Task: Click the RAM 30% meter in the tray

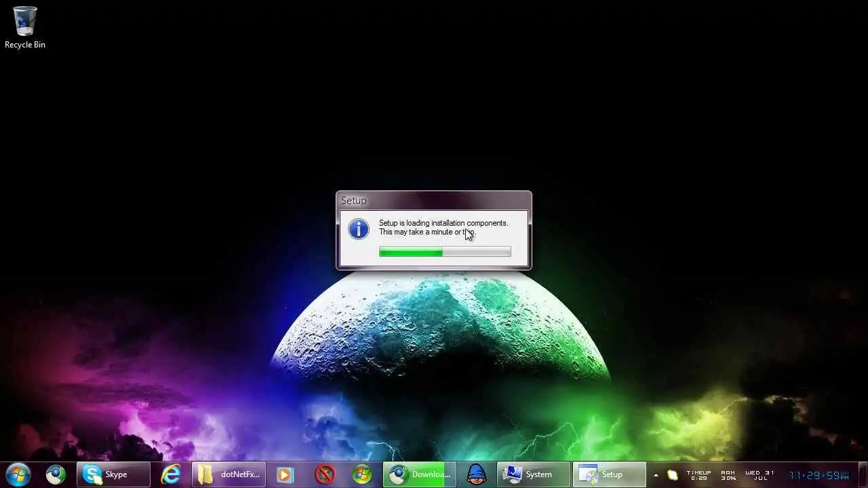Action: [728, 475]
